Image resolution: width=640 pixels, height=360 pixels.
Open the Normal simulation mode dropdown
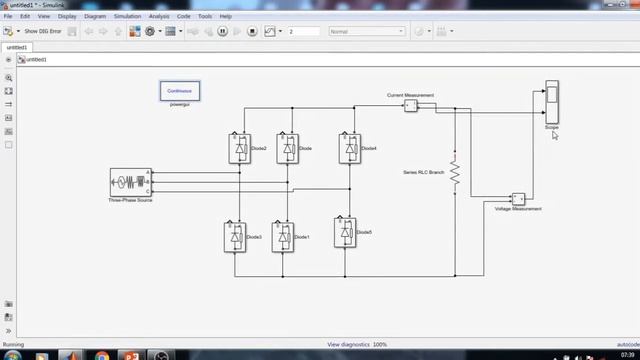367,31
